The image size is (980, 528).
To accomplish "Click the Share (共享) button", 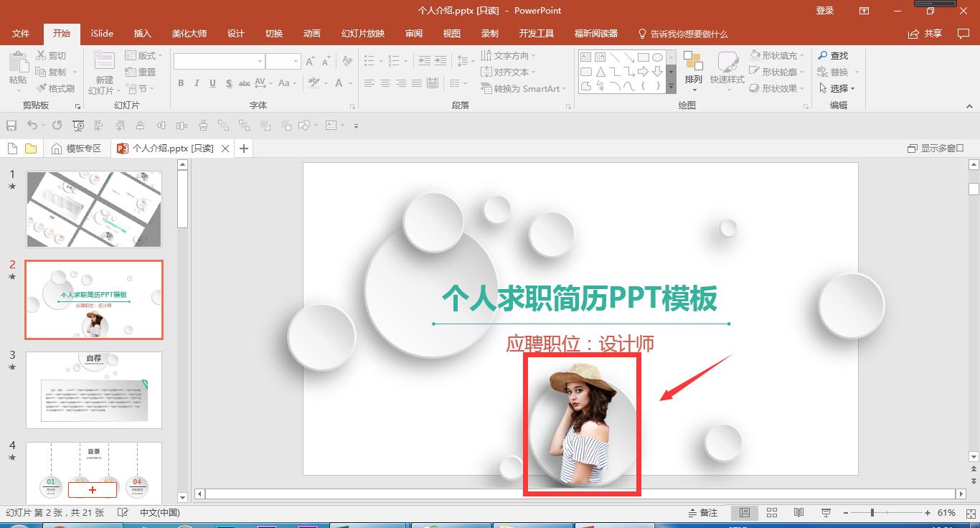I will point(925,34).
